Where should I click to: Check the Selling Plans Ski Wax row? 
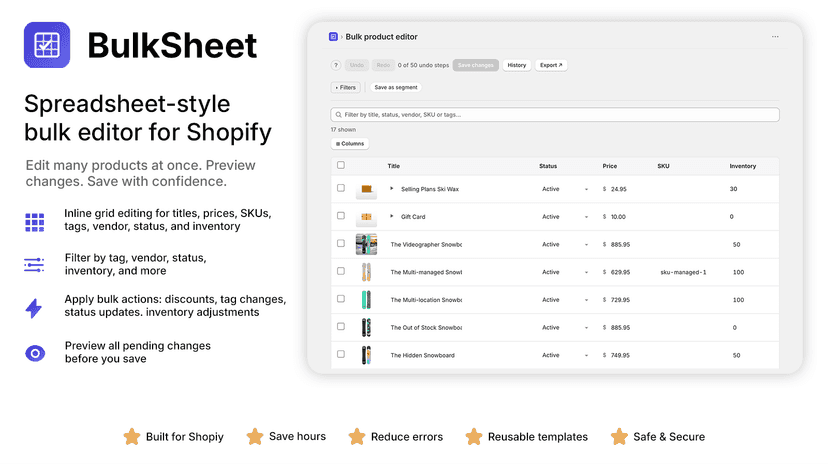(x=341, y=188)
